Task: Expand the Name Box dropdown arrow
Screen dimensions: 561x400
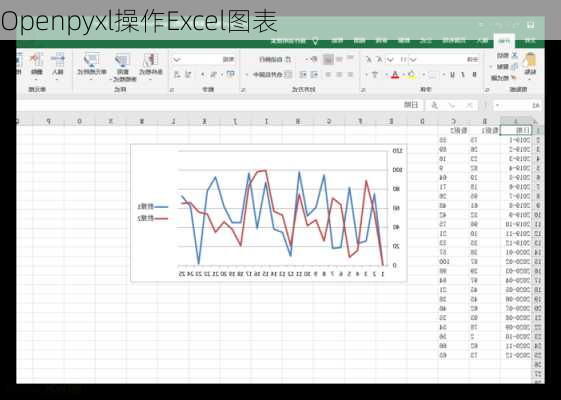Action: pos(497,106)
